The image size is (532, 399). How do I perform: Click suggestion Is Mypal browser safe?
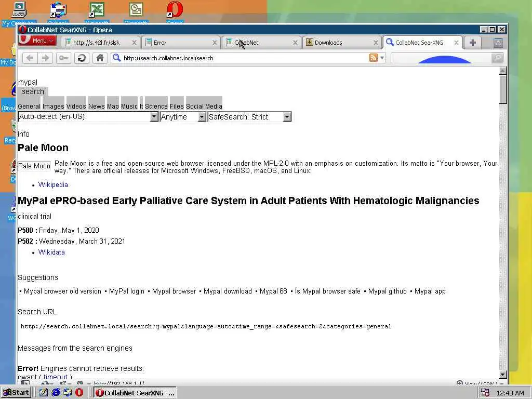pyautogui.click(x=327, y=291)
